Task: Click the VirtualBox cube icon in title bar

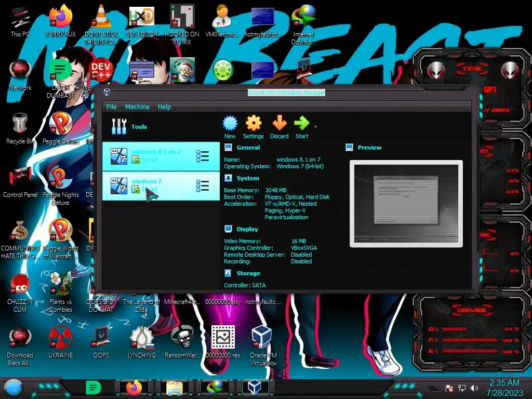Action: coord(107,92)
